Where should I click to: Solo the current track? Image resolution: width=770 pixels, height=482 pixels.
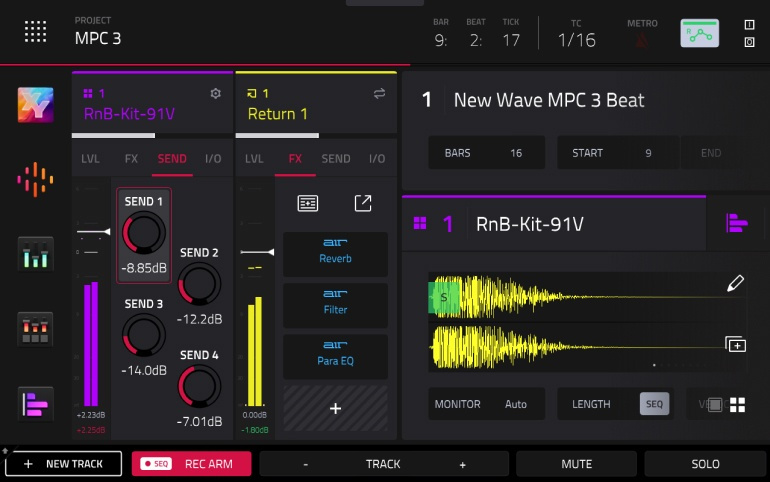click(705, 464)
